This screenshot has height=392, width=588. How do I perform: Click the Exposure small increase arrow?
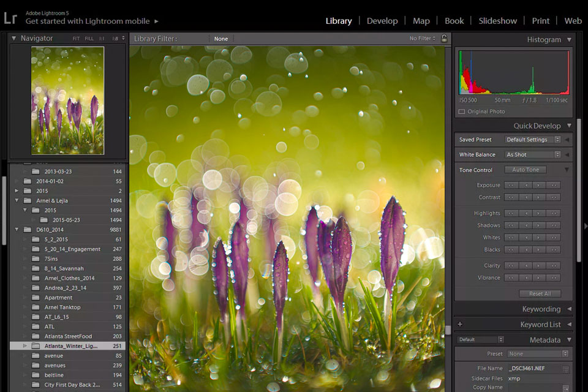click(539, 186)
